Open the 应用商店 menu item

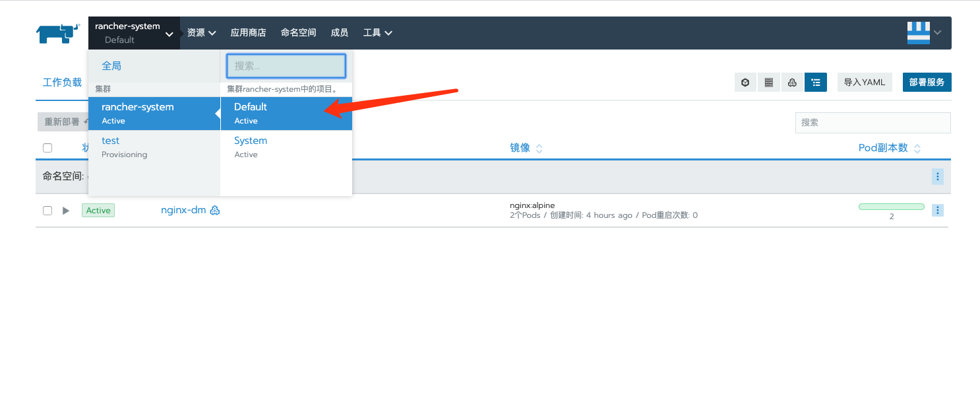(x=248, y=32)
